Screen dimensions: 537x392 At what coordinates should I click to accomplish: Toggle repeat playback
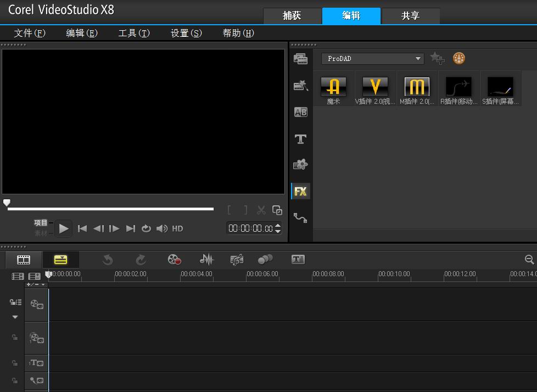[146, 229]
